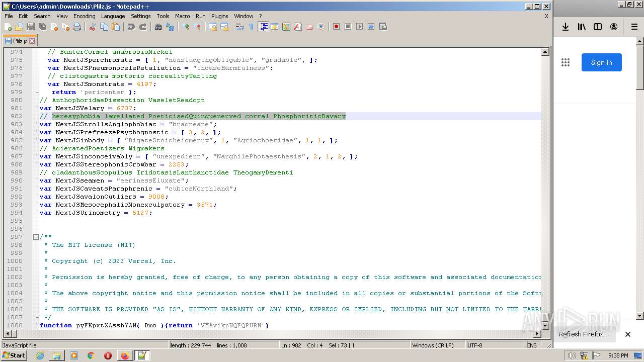Open Find using the binoculars icon
This screenshot has height=362, width=644.
pyautogui.click(x=158, y=27)
